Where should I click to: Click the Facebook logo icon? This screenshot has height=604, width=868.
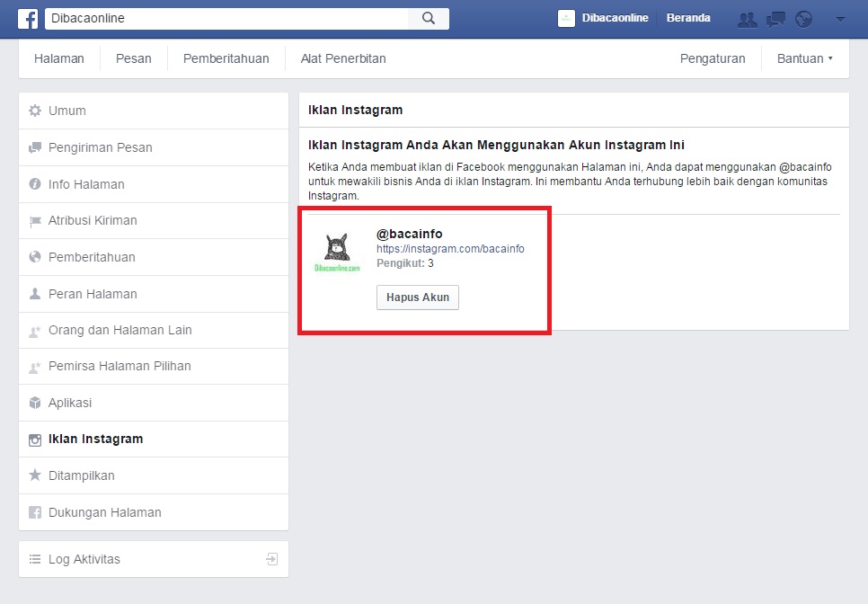point(28,19)
